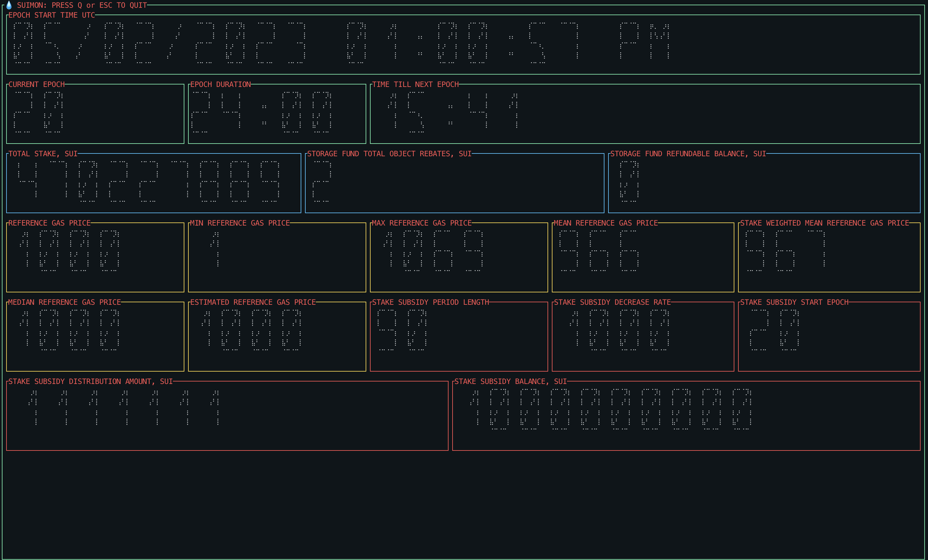This screenshot has width=928, height=560.
Task: Click the Max Reference Gas Price label
Action: 421,223
